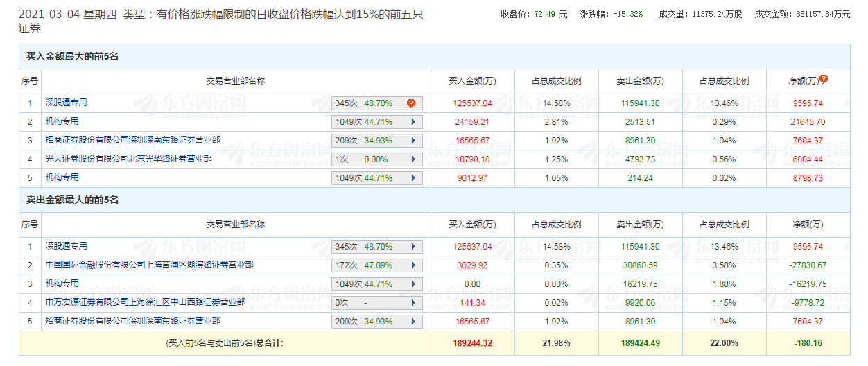Click the orange question mark in the 345次 48.70% box
868x366 pixels.
(410, 103)
